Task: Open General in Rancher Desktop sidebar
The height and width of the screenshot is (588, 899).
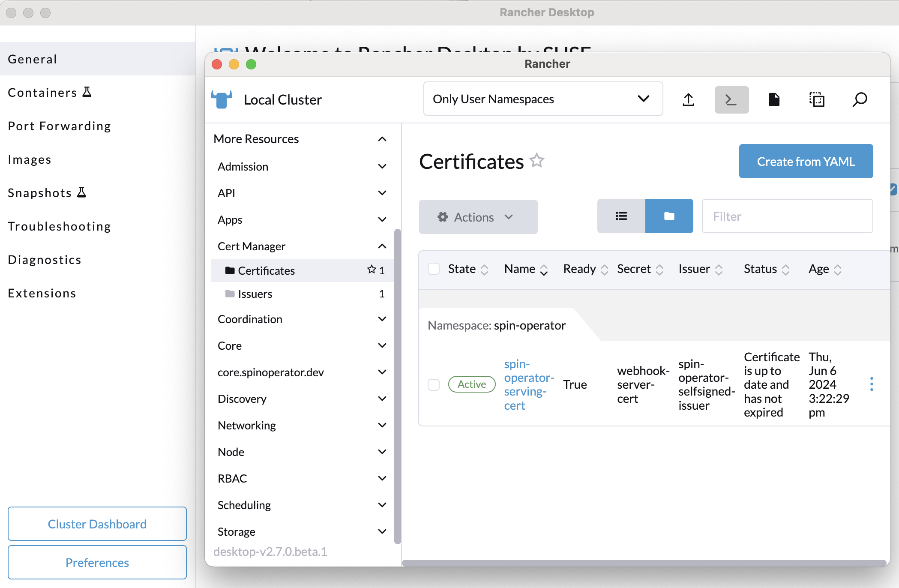Action: (x=98, y=59)
